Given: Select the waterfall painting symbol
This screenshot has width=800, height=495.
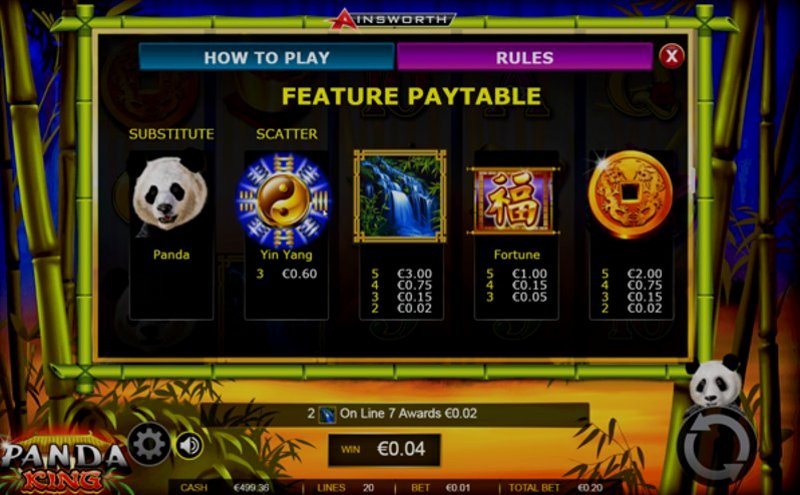Looking at the screenshot, I should coord(400,196).
